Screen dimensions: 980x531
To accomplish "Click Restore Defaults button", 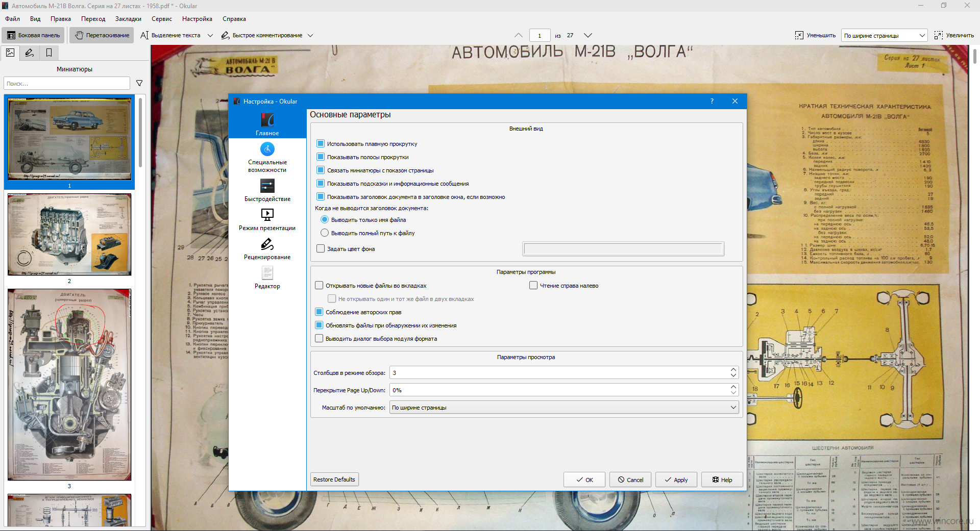I will [334, 479].
